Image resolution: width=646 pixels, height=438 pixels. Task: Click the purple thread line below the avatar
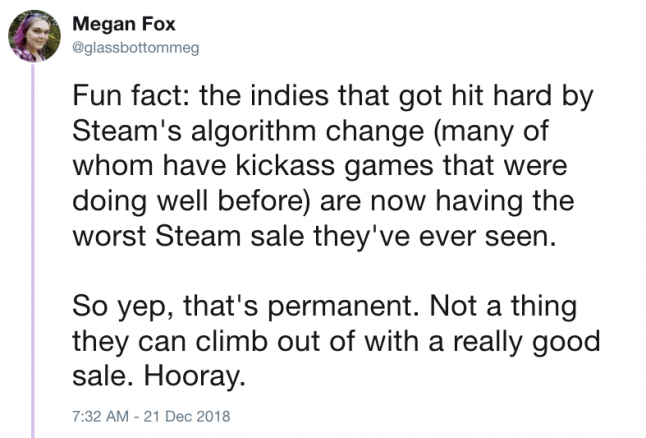coord(33,250)
